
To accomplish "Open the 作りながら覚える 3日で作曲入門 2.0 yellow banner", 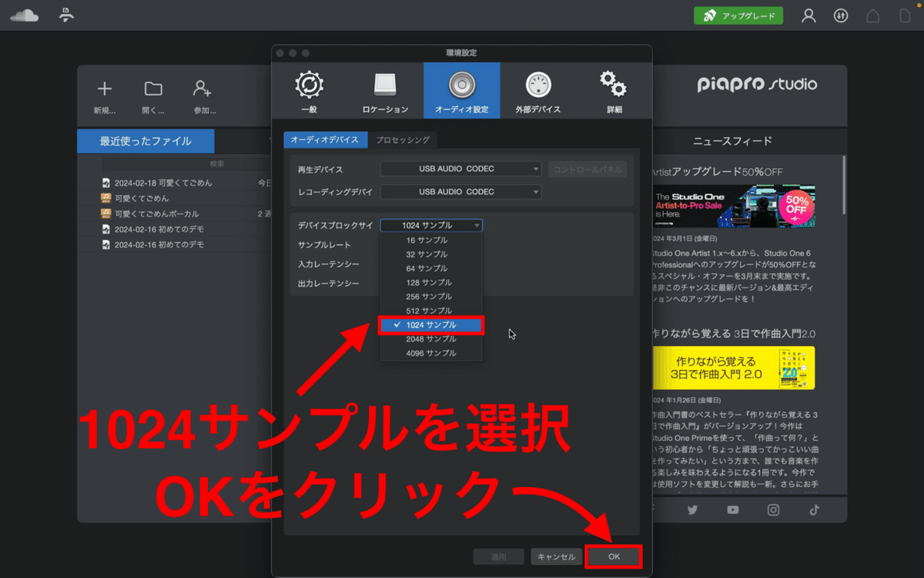I will click(x=734, y=368).
